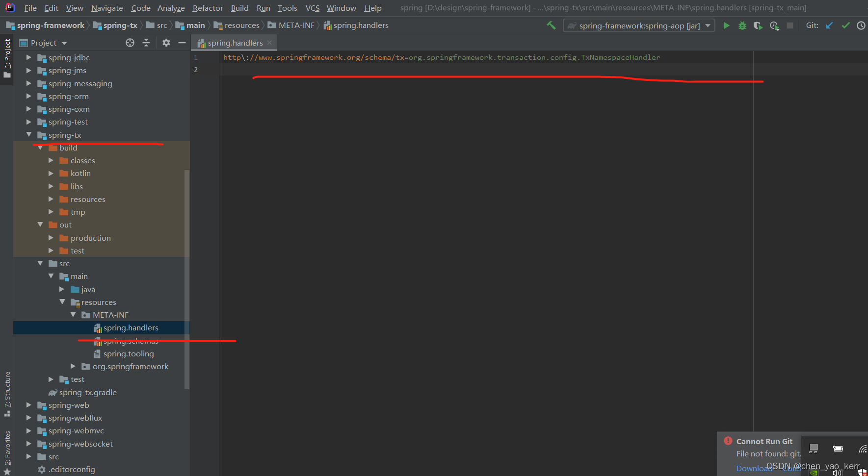Open the run configuration dropdown spring-aop [jar]
This screenshot has width=868, height=476.
click(639, 25)
